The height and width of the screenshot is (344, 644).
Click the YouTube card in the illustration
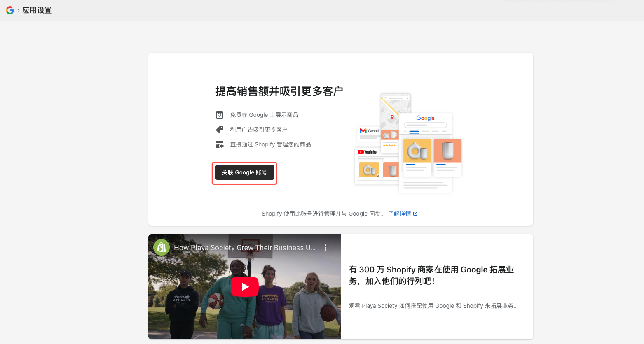coord(377,166)
